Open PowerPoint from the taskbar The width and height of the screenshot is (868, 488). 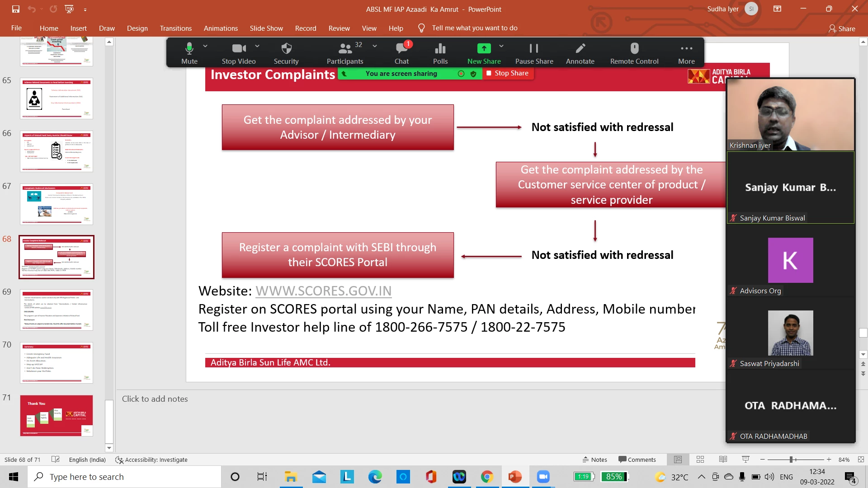tap(515, 477)
